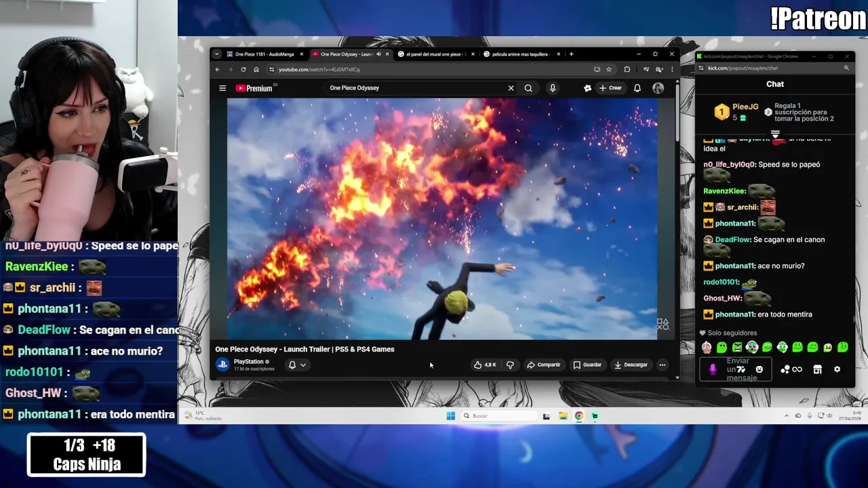Expand the chat leaderboard collapse arrow
868x488 pixels.
click(x=775, y=134)
